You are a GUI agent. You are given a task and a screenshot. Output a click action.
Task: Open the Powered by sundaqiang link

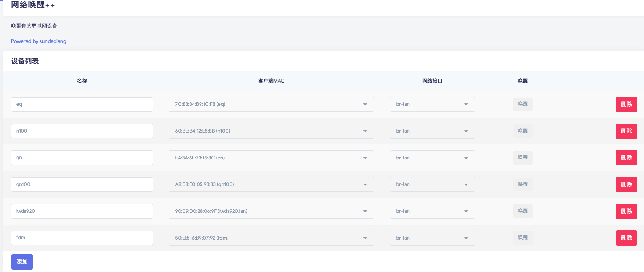pos(39,41)
